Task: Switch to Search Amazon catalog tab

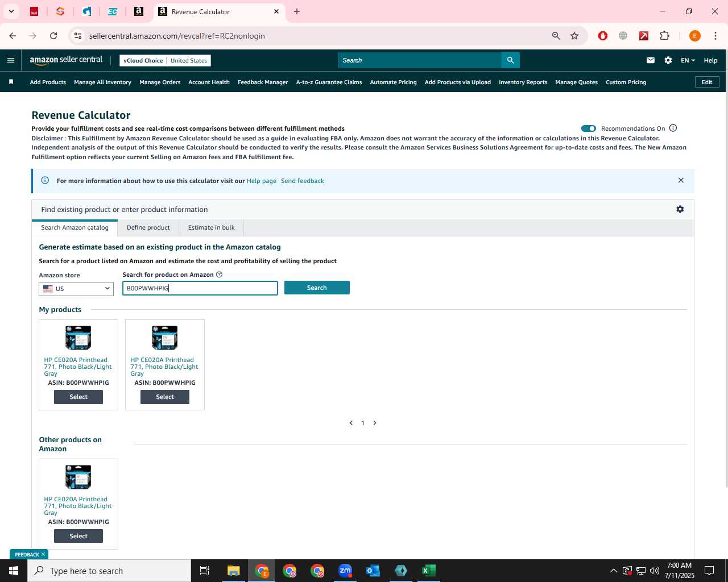Action: tap(75, 227)
